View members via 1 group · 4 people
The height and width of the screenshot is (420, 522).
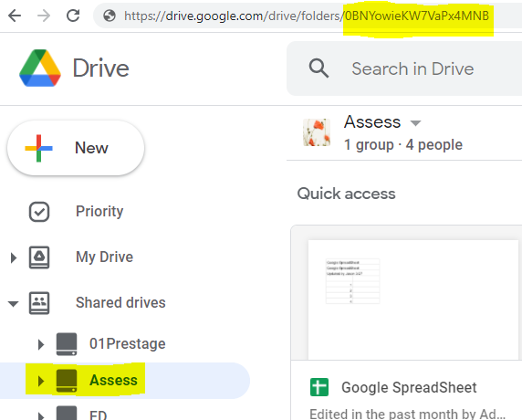click(403, 145)
